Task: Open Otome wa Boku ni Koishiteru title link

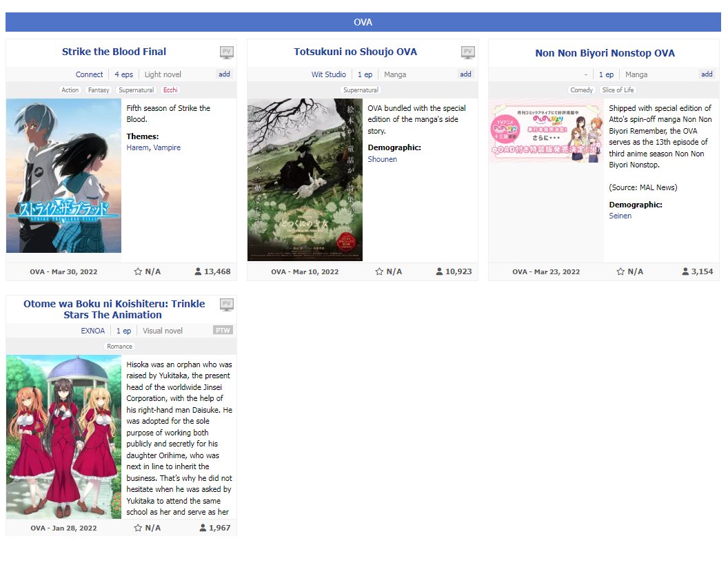Action: [x=114, y=309]
